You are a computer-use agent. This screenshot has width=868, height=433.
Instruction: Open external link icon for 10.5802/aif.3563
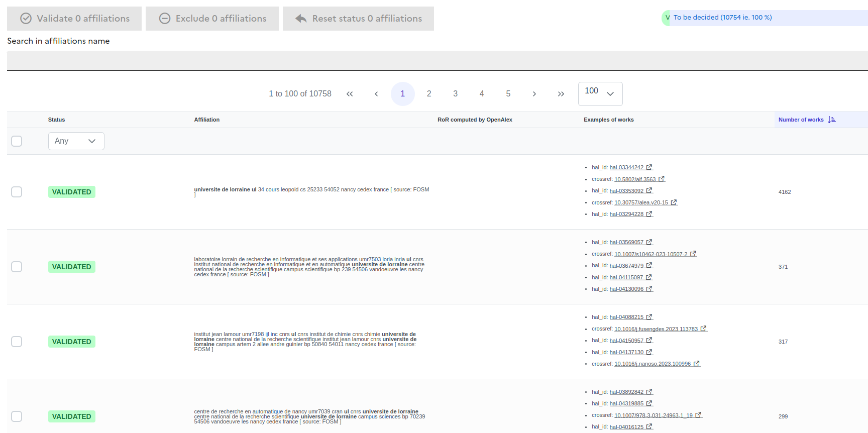click(x=662, y=179)
